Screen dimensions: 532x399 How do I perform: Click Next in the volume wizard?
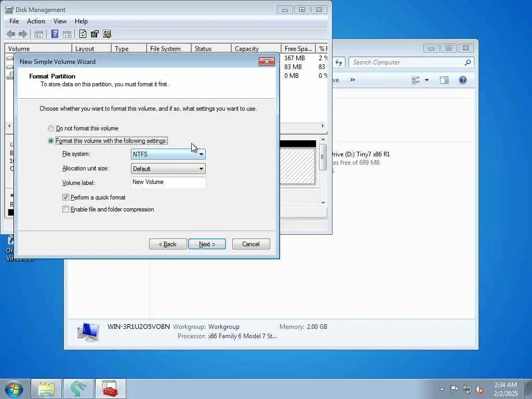207,244
